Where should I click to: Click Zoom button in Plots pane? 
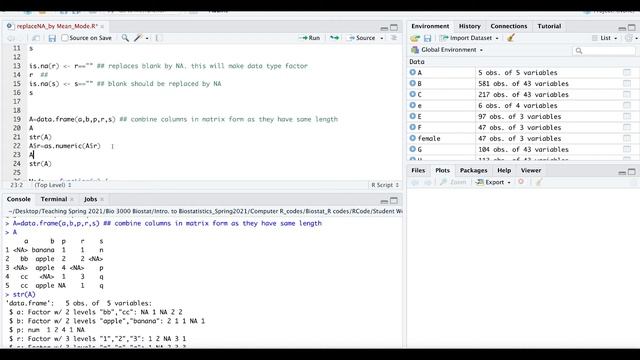click(453, 182)
